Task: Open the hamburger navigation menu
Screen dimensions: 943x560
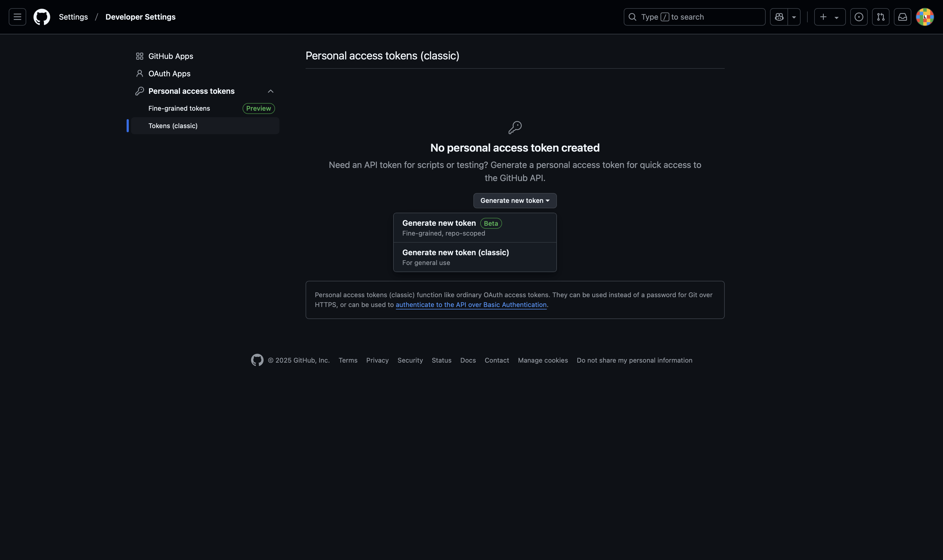Action: click(17, 17)
